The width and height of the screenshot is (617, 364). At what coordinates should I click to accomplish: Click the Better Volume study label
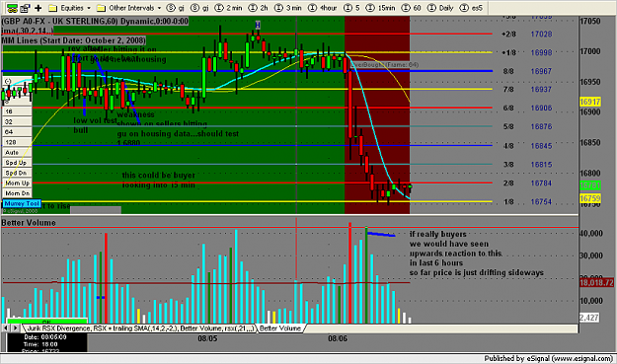pos(29,223)
